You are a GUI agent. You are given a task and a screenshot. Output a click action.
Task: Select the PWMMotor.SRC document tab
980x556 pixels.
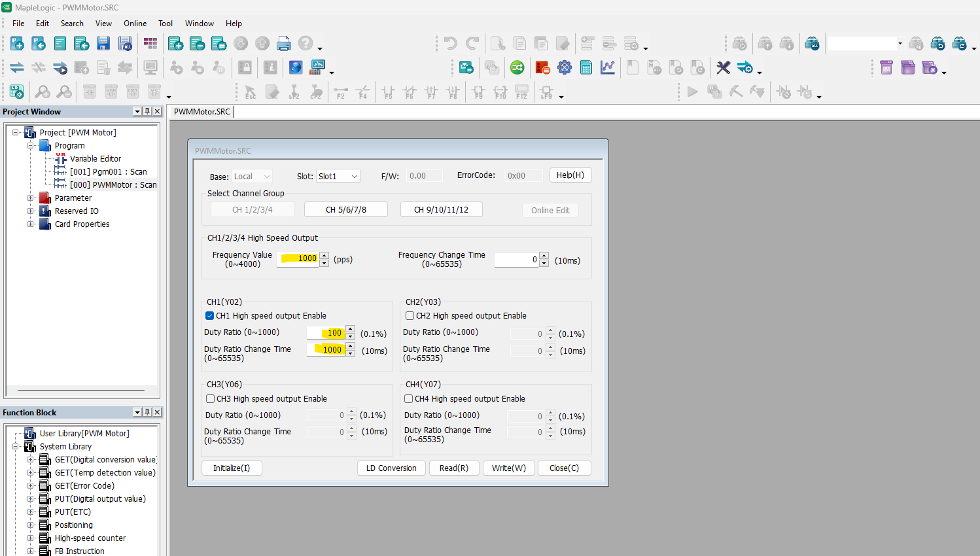(202, 112)
